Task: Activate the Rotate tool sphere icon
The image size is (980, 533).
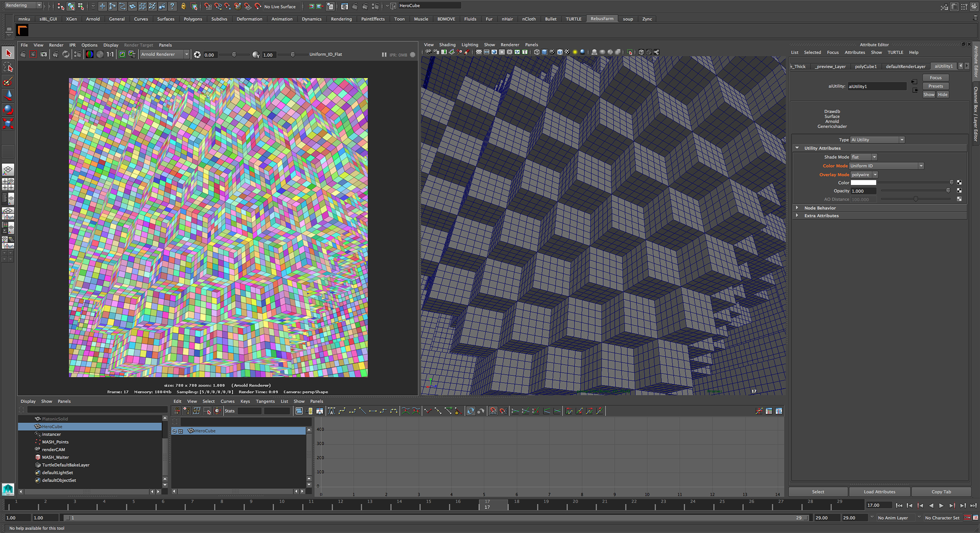Action: point(8,110)
